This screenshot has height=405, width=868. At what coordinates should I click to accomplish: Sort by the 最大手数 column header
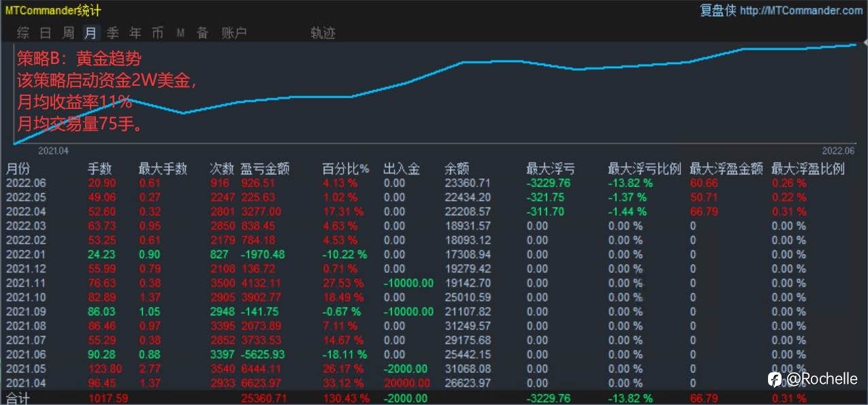pos(163,169)
